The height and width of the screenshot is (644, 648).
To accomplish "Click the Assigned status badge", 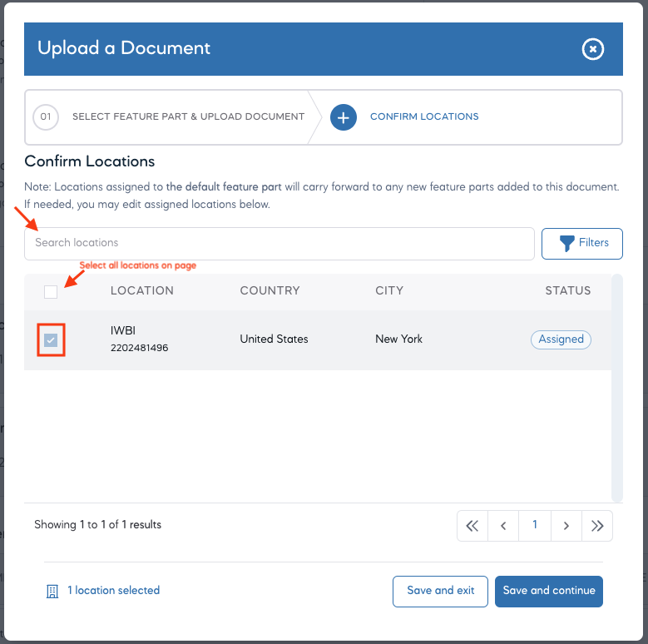I will point(561,339).
